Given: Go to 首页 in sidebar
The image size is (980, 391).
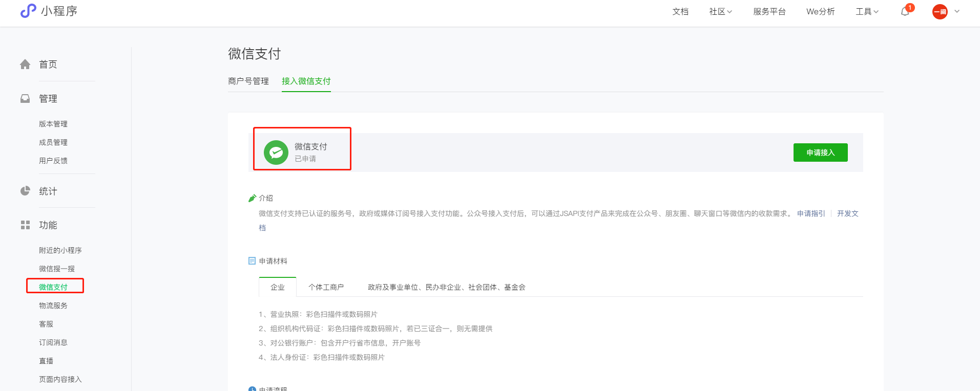Looking at the screenshot, I should [x=48, y=64].
